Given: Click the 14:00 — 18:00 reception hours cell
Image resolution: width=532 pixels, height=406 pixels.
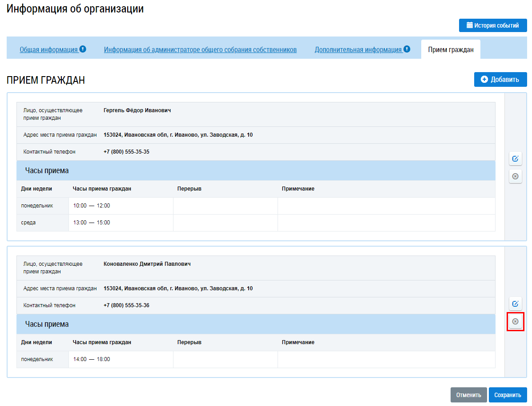Looking at the screenshot, I should point(92,359).
